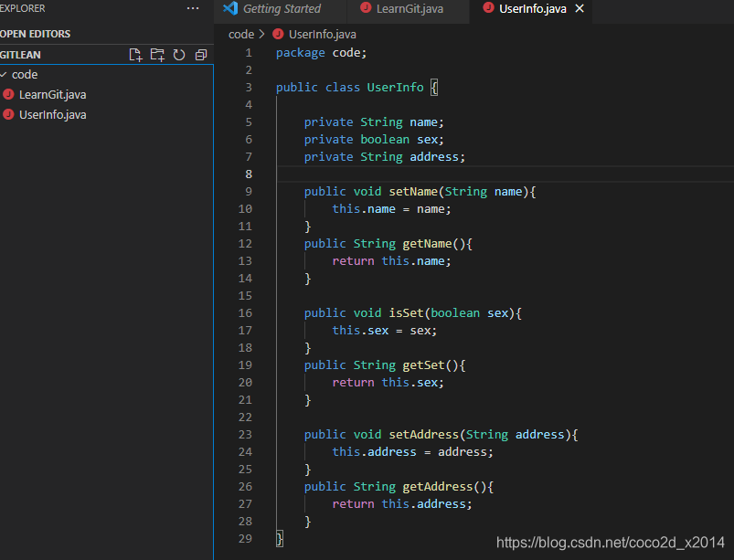Click the EXPLORER panel title
The width and height of the screenshot is (734, 560).
23,8
